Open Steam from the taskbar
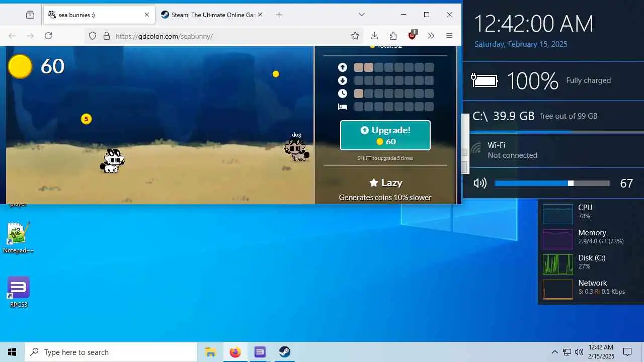The width and height of the screenshot is (644, 362). [284, 352]
